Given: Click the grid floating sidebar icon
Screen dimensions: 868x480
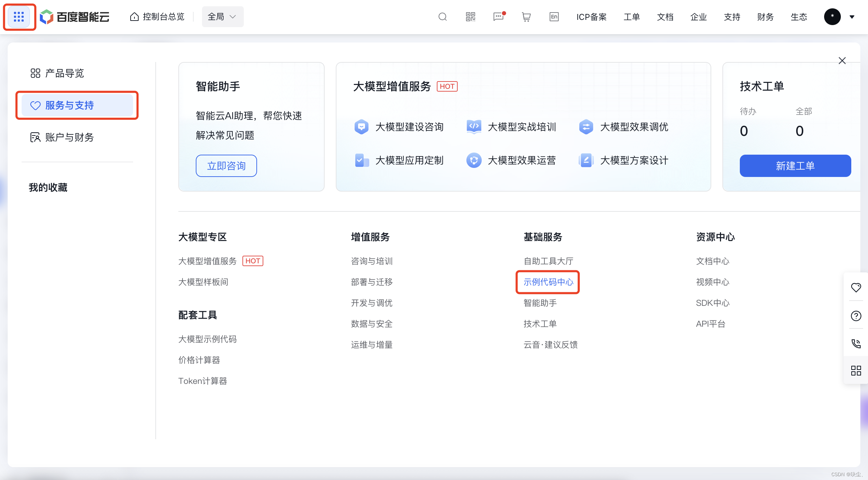Looking at the screenshot, I should click(856, 370).
